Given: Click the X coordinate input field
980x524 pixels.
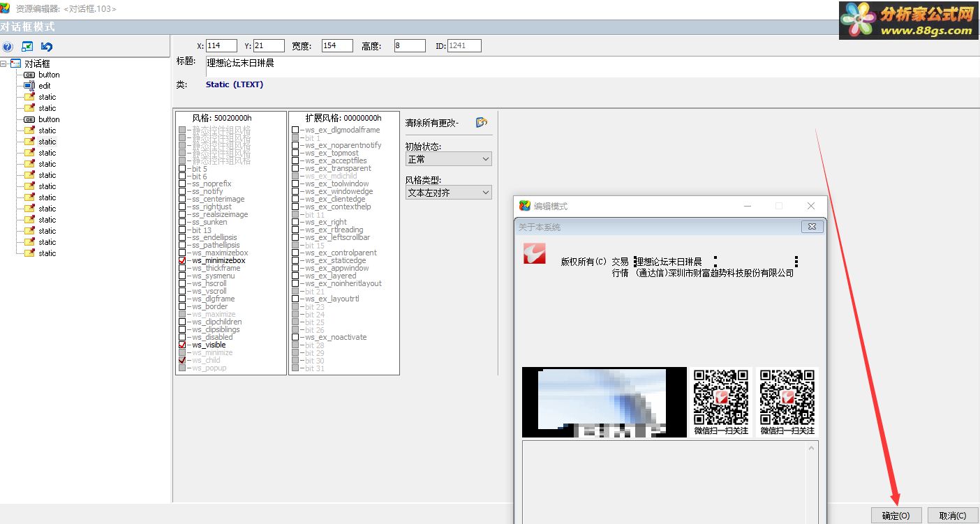Looking at the screenshot, I should 221,45.
